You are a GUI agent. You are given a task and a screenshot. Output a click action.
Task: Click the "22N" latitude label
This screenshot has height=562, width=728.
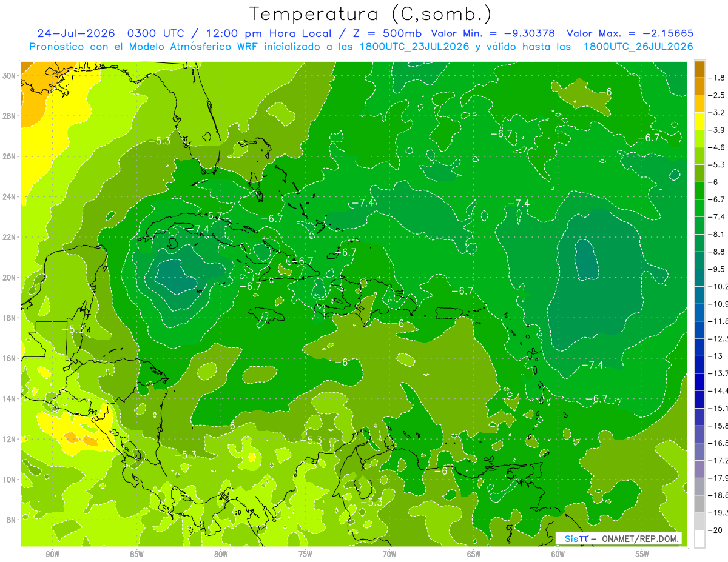pyautogui.click(x=10, y=237)
